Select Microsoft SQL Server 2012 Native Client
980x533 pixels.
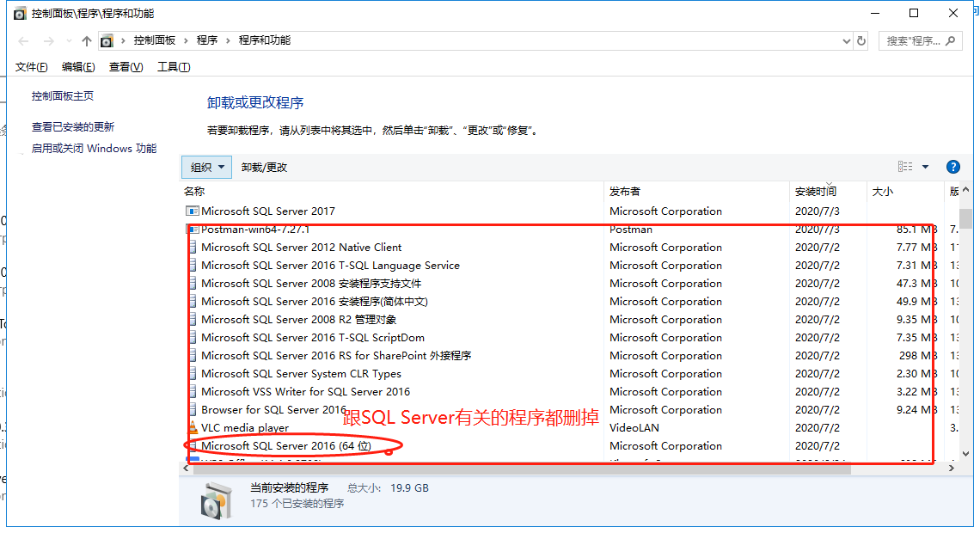click(301, 248)
